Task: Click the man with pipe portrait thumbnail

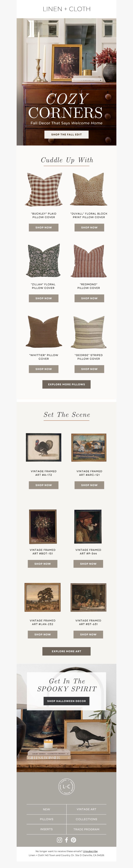Action: (x=88, y=526)
